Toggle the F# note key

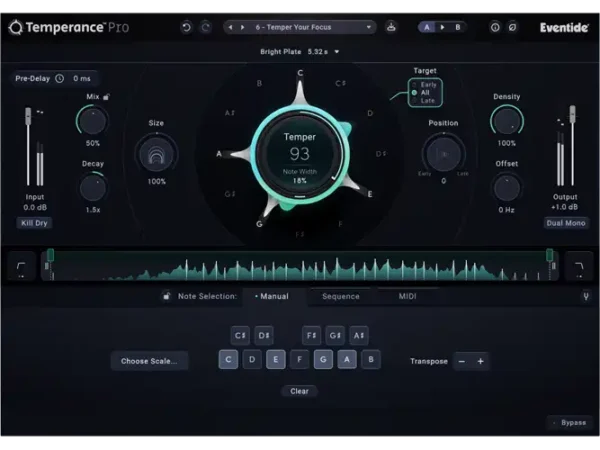(311, 336)
